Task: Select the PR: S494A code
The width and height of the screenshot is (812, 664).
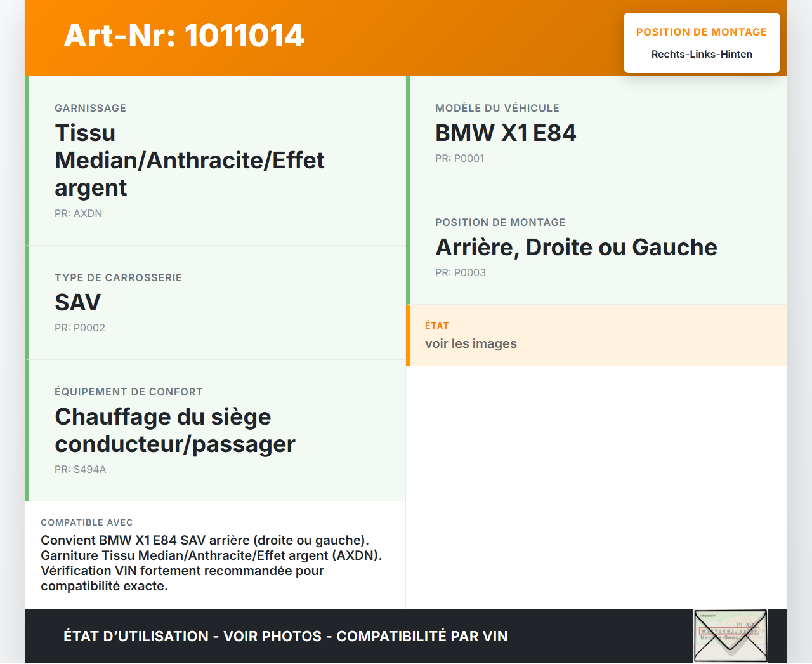Action: pos(81,469)
